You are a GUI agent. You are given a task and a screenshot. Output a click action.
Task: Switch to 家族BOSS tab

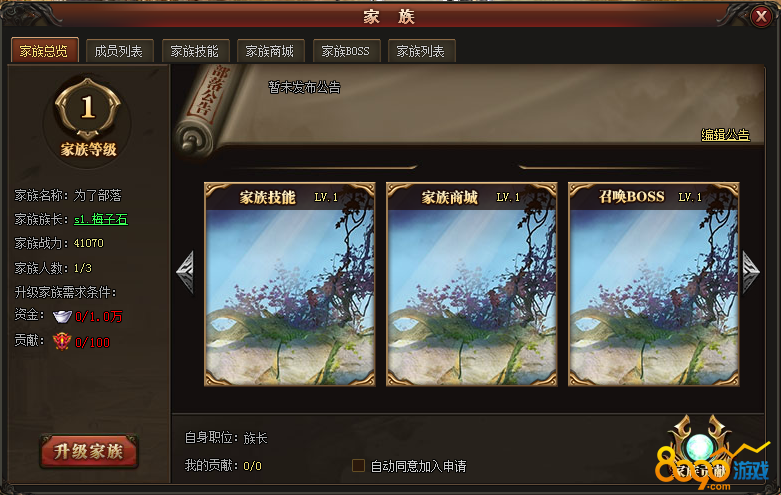click(346, 51)
